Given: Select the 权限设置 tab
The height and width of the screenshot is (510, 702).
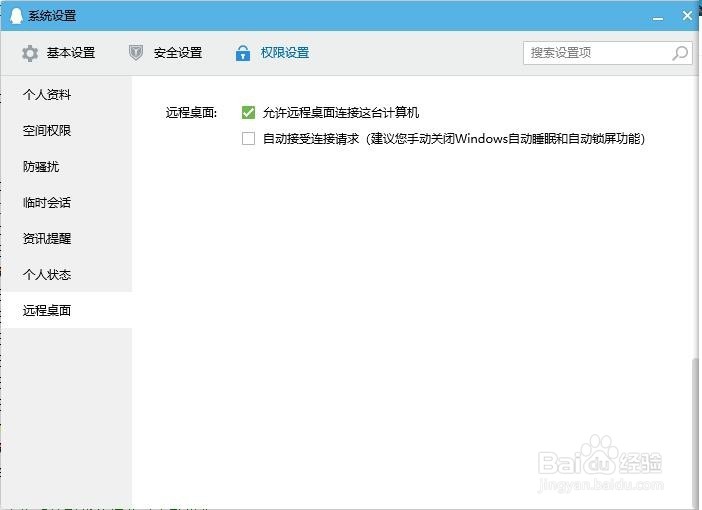Looking at the screenshot, I should [x=273, y=53].
